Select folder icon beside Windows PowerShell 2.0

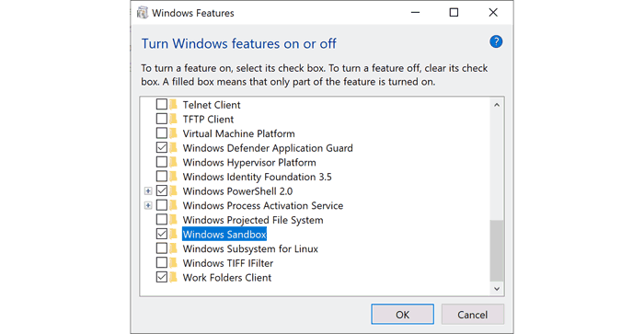coord(173,190)
